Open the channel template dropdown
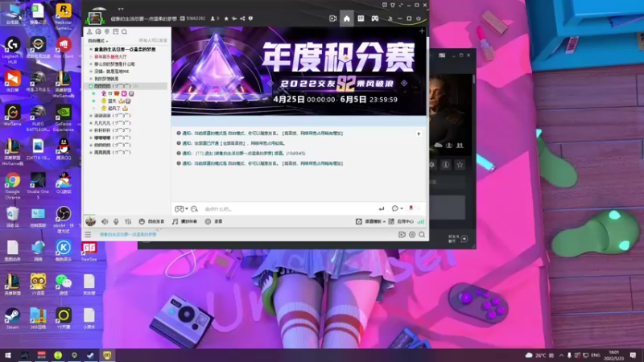Screen dimensions: 644x362 pyautogui.click(x=370, y=222)
